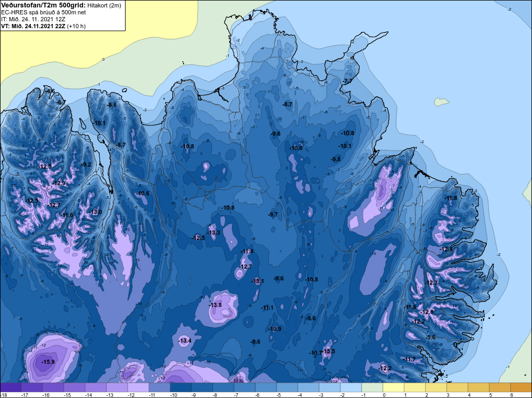Click the -9.7 temperature reading
Viewport: 532px width, 398px height.
coord(273,214)
